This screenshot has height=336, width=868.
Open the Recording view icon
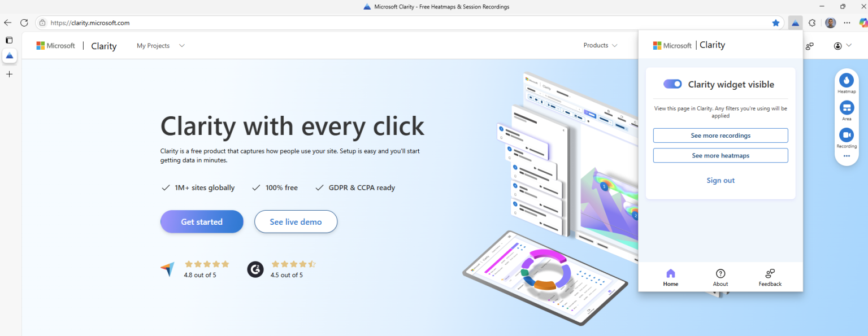(847, 134)
